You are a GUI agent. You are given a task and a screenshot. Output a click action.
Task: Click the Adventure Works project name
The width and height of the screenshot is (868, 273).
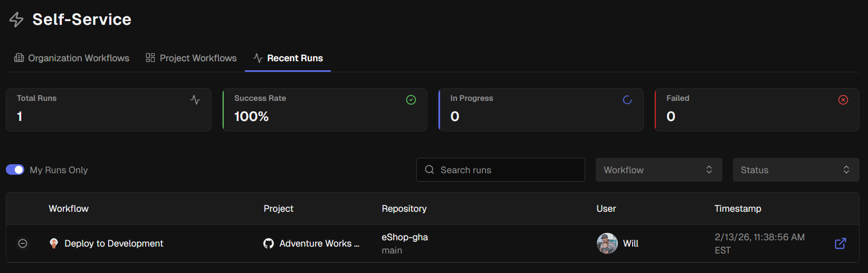click(x=319, y=243)
